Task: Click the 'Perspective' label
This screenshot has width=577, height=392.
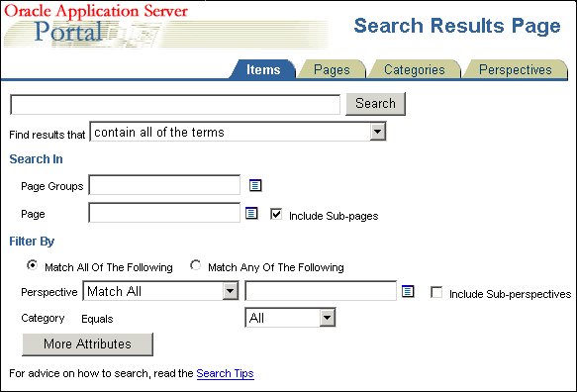Action: coord(49,292)
